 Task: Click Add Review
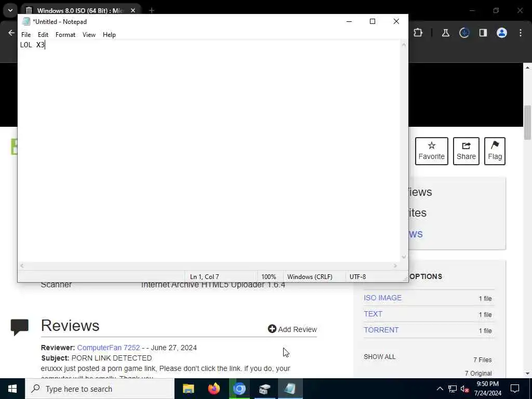pyautogui.click(x=292, y=329)
